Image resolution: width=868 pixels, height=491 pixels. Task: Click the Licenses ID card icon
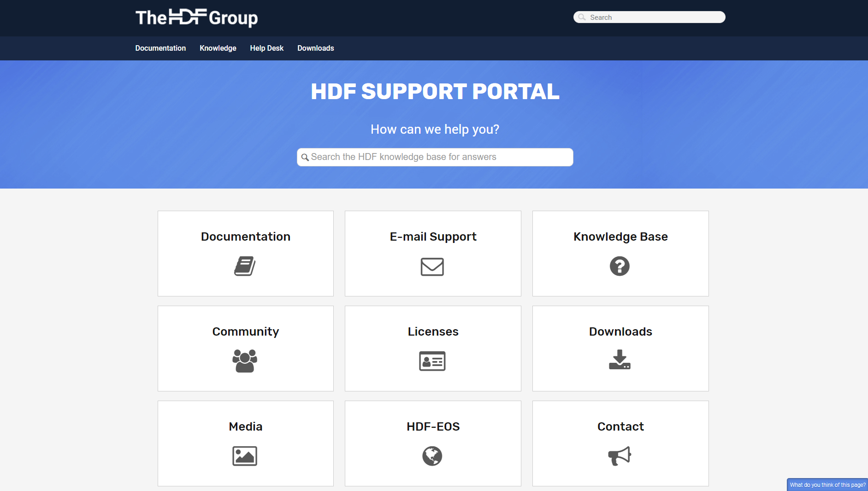pos(432,361)
